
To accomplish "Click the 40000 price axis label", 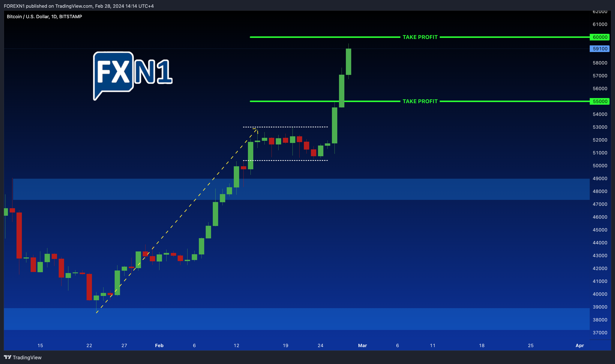I will 600,294.
